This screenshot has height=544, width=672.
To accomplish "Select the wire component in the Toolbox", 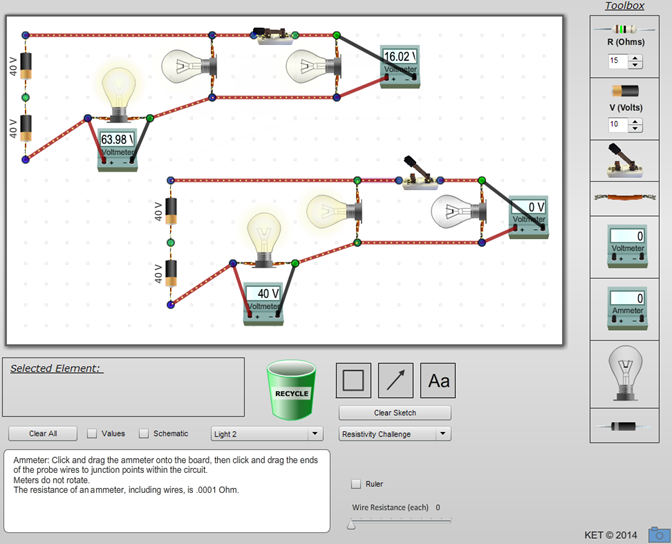I will [624, 198].
